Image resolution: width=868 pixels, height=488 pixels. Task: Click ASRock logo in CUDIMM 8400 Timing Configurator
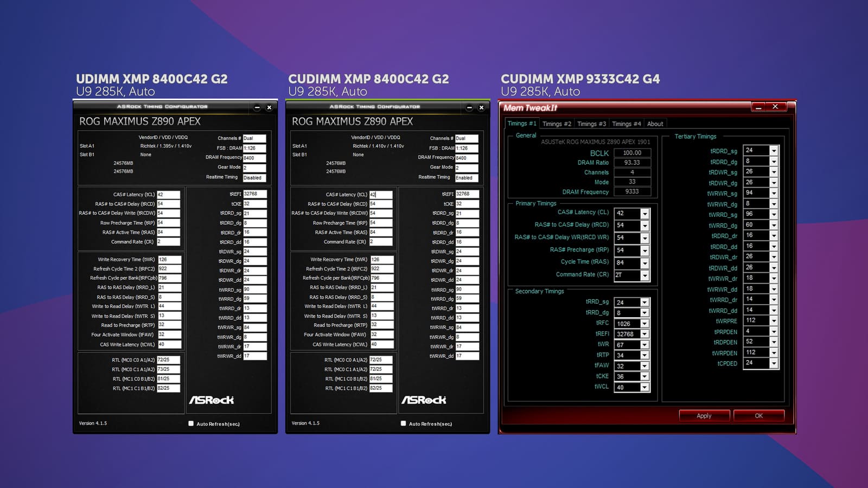(x=424, y=400)
